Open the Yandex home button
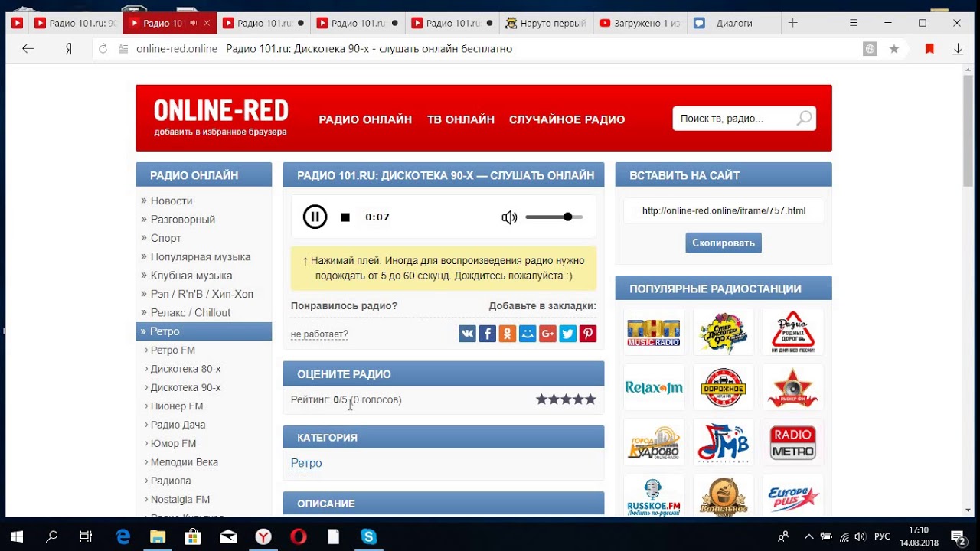 (x=68, y=48)
